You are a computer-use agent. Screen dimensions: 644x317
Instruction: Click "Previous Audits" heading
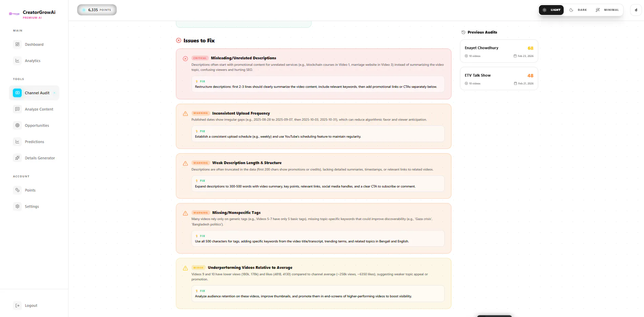coord(482,32)
